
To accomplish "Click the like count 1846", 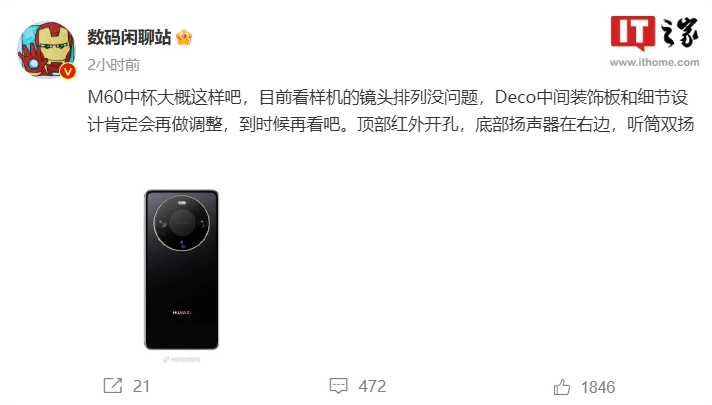I will click(x=598, y=387).
